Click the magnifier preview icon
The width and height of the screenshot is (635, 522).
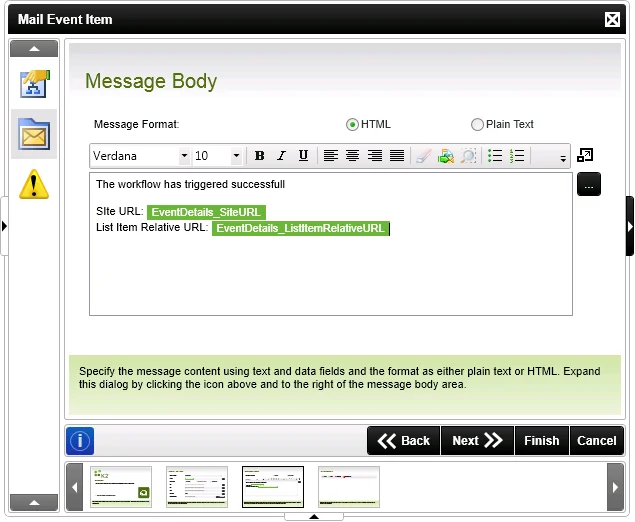click(x=468, y=156)
